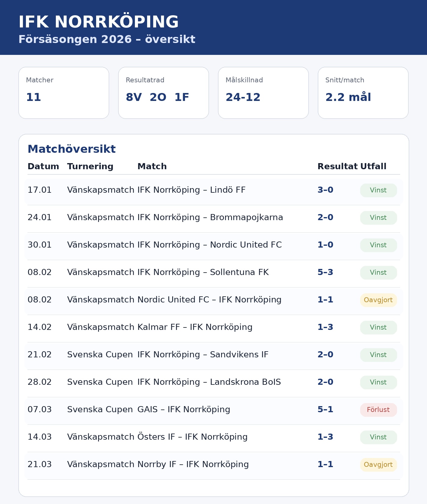Click the Oavgjort badge for the Norrby IF match
The height and width of the screenshot is (504, 427).
(x=378, y=465)
